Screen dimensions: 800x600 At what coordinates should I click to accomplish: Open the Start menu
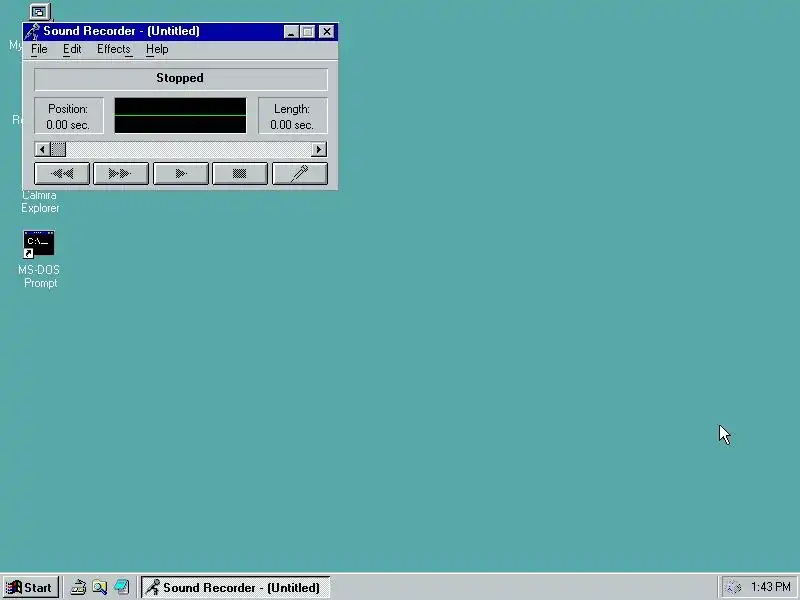(x=30, y=588)
